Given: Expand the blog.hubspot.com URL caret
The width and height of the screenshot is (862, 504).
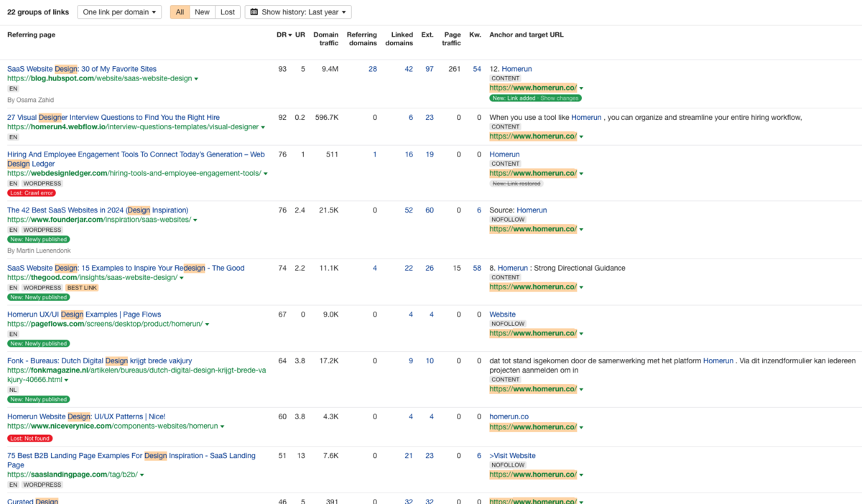Looking at the screenshot, I should pyautogui.click(x=196, y=79).
